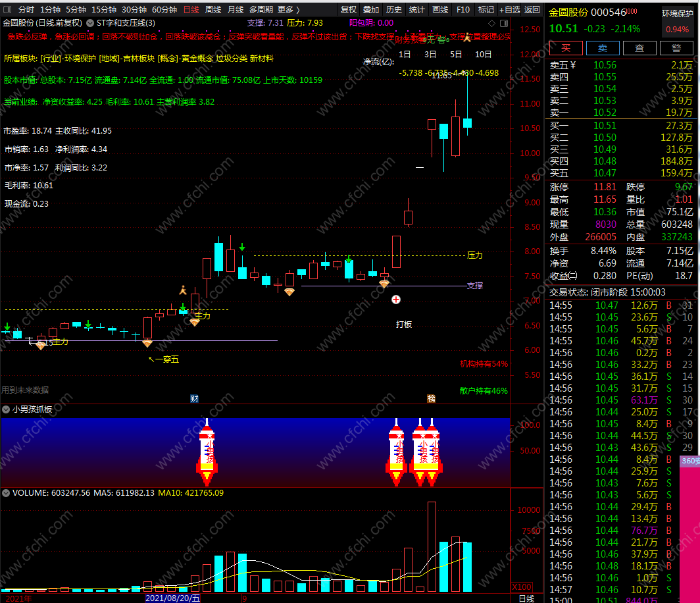Image resolution: width=700 pixels, height=603 pixels.
Task: Click the running figure icon near 压力
Action: click(x=183, y=290)
